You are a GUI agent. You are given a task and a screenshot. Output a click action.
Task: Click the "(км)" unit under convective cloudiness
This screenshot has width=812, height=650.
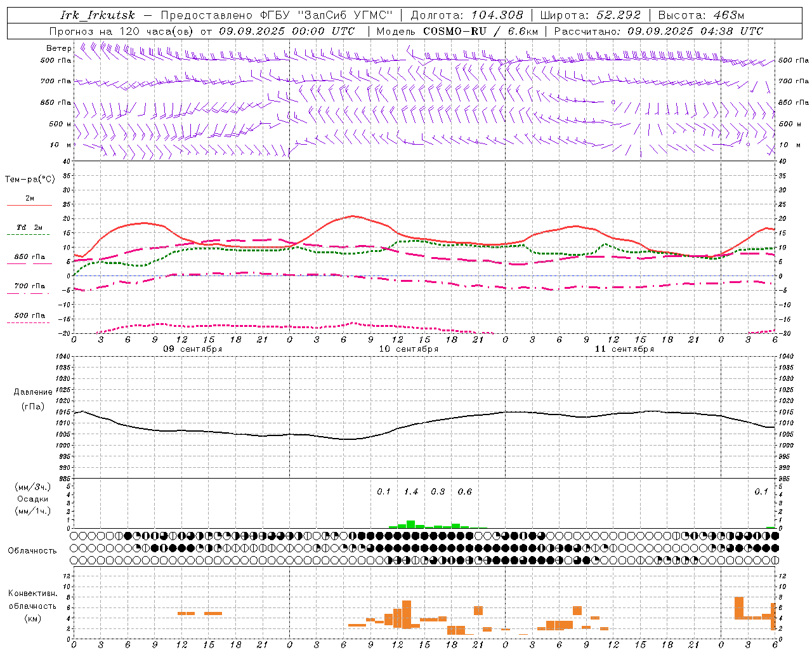click(33, 618)
